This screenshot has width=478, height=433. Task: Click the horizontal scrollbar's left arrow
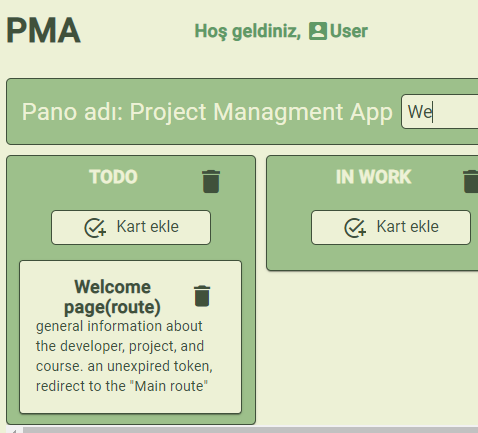click(x=14, y=430)
